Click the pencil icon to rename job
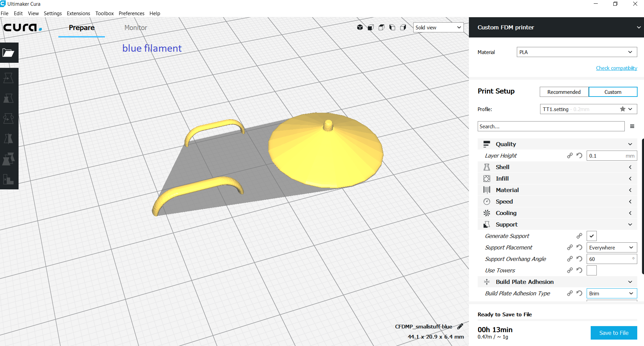This screenshot has width=644, height=346. coord(460,326)
